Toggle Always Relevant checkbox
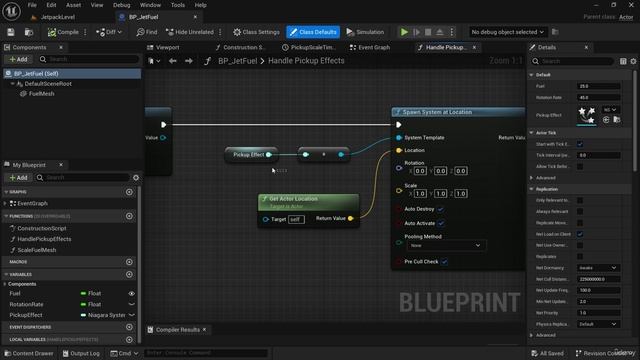The image size is (640, 360). click(x=580, y=211)
